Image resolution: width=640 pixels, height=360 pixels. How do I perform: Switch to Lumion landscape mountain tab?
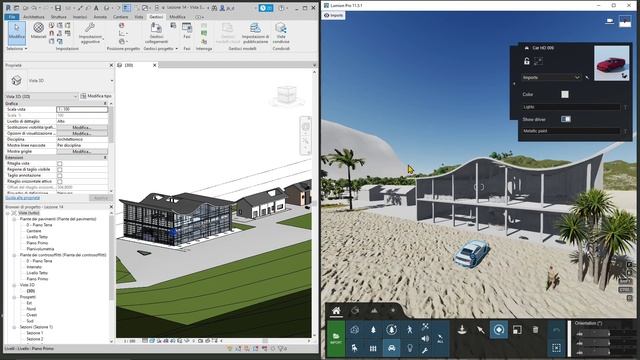pyautogui.click(x=374, y=311)
